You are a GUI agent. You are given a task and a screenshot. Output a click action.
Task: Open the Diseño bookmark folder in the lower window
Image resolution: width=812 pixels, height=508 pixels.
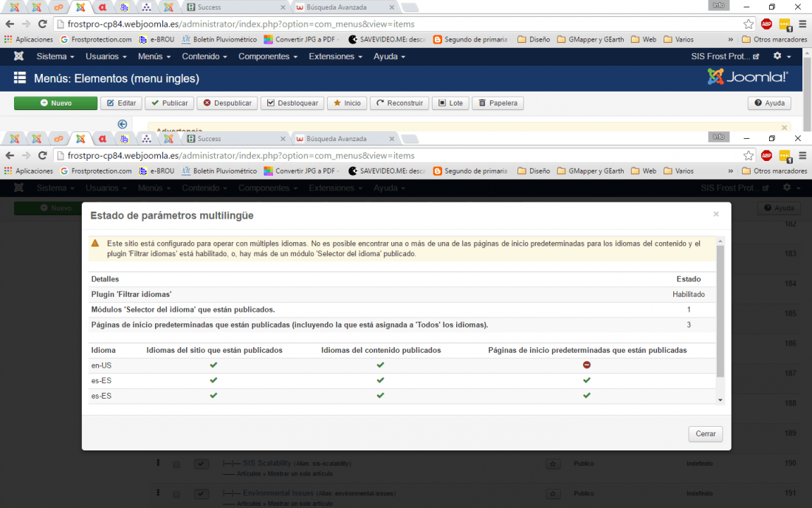[x=534, y=171]
